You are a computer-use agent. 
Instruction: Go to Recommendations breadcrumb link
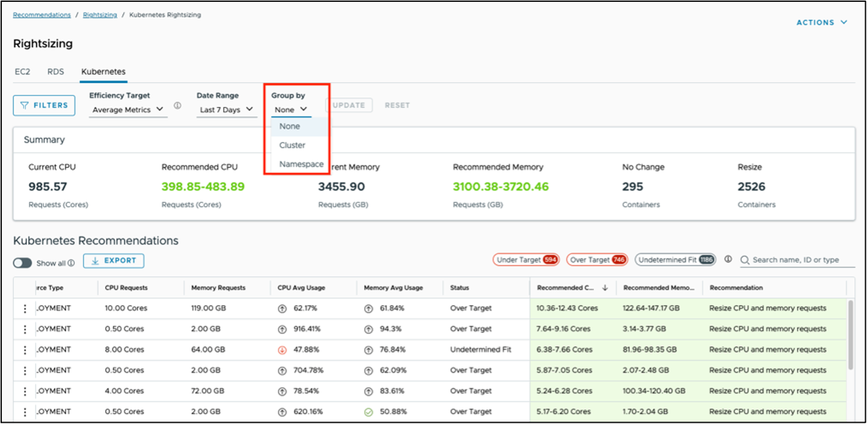(x=42, y=15)
